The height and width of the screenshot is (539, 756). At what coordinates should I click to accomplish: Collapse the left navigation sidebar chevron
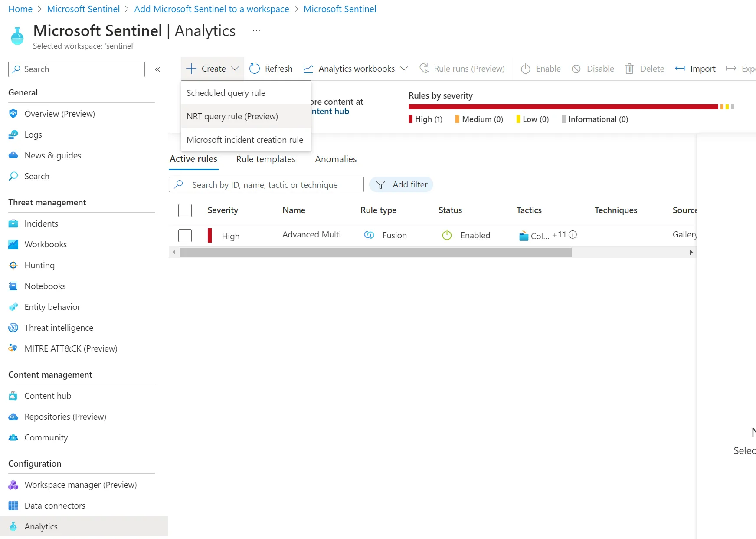[157, 69]
